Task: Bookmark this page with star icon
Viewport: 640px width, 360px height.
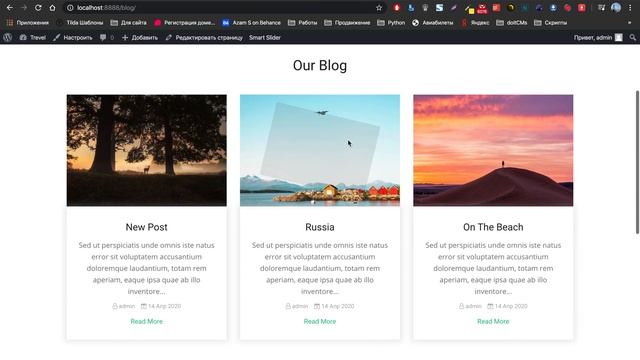Action: click(379, 7)
